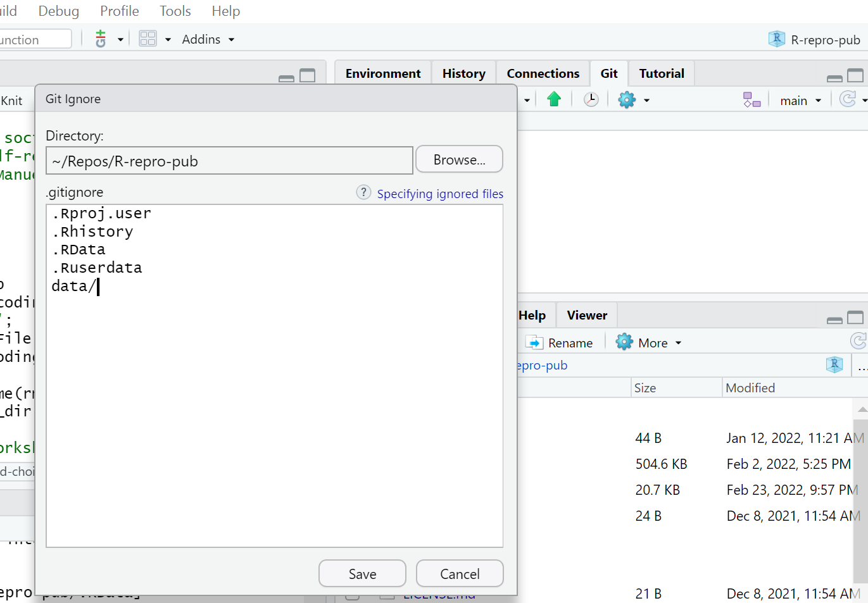Open the Profile menu
Screen dimensions: 868x603
[120, 11]
